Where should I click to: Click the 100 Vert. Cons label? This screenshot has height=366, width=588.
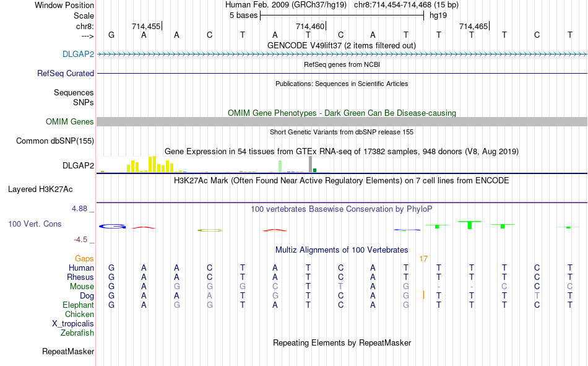coord(35,224)
